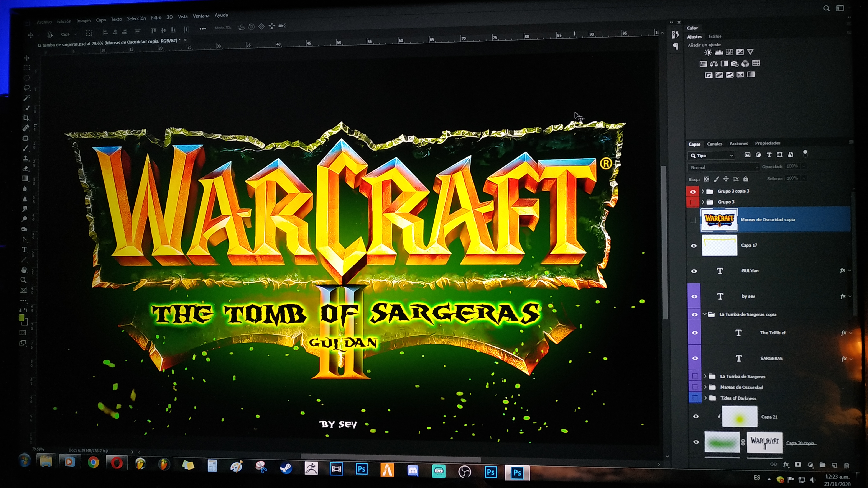
Task: Select the Magic Wand tool
Action: 26,98
